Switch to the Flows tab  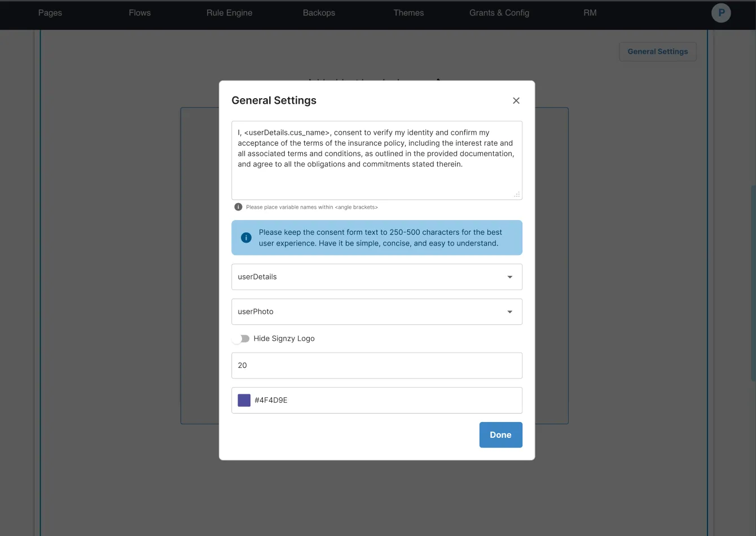coord(140,13)
